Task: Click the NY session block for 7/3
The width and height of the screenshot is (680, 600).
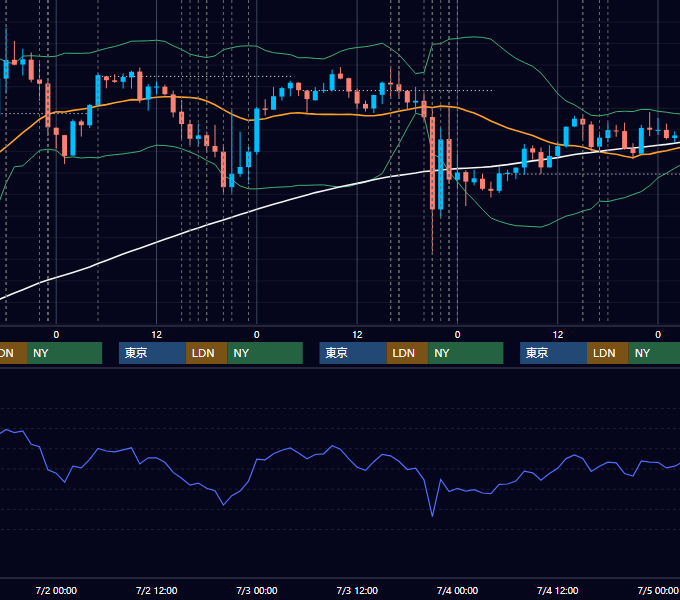Action: 466,353
